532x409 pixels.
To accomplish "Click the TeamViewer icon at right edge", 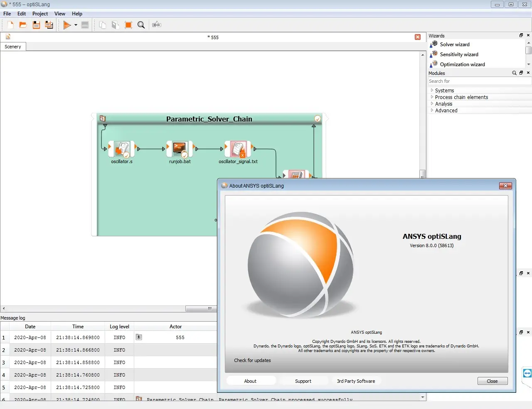I will [527, 373].
